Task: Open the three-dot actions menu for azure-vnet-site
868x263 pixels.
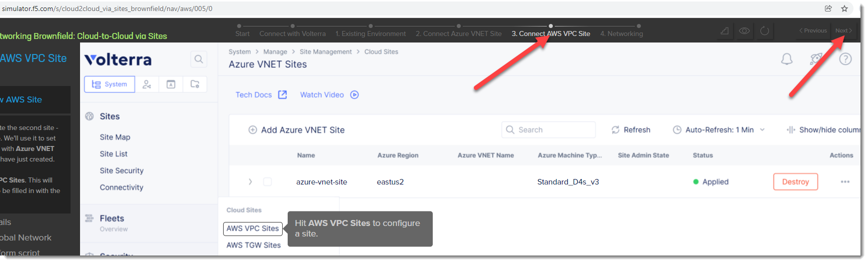Action: [x=845, y=182]
